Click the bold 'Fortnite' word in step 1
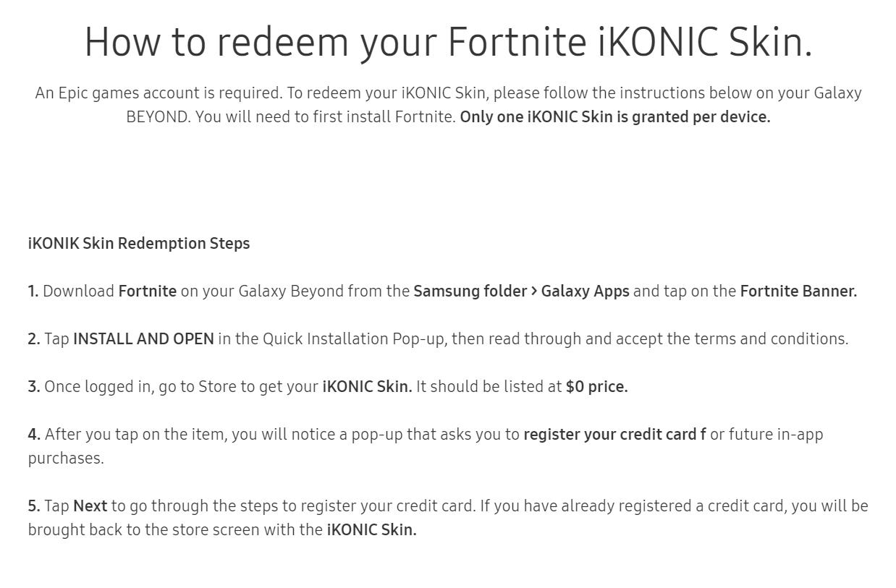Screen dimensions: 896x588 coord(148,291)
